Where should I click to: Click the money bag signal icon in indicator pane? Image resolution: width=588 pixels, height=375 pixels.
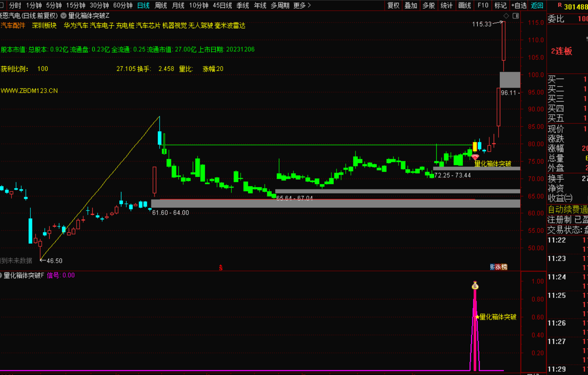click(475, 286)
